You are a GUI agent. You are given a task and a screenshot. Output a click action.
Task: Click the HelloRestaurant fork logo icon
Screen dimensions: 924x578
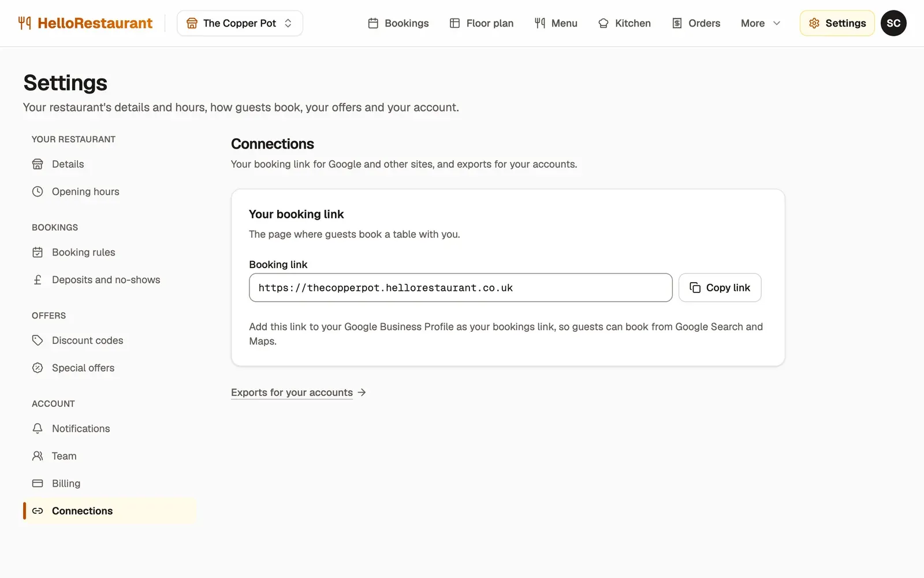pyautogui.click(x=24, y=23)
